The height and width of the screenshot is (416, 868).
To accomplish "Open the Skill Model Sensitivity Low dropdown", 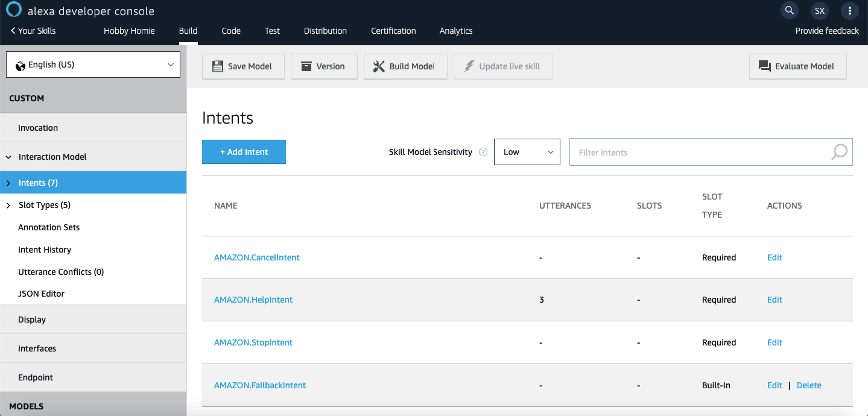I will point(527,152).
